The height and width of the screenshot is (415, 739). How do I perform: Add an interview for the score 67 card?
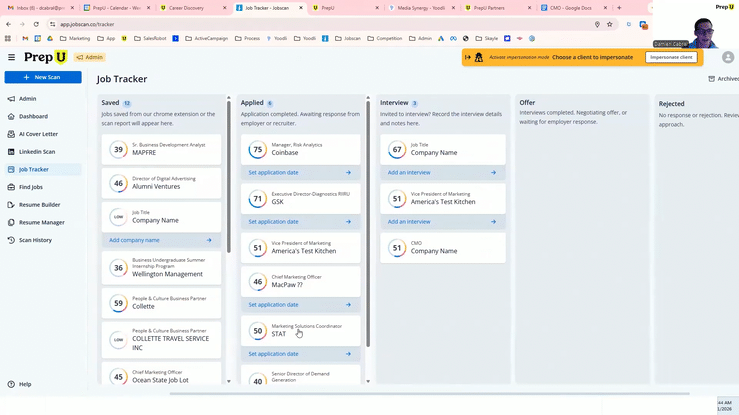tap(409, 173)
